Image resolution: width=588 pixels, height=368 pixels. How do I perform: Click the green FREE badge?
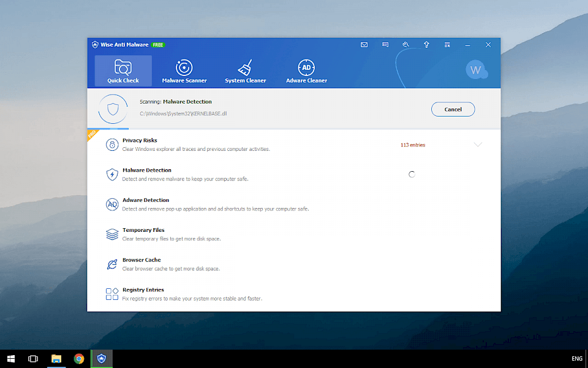tap(158, 45)
